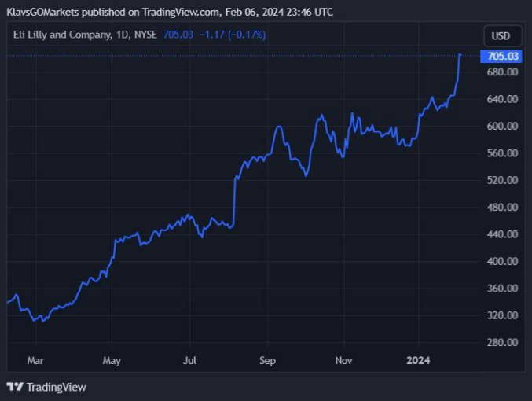Select the Eli Lilly and Company title
The image size is (532, 401).
(x=62, y=35)
